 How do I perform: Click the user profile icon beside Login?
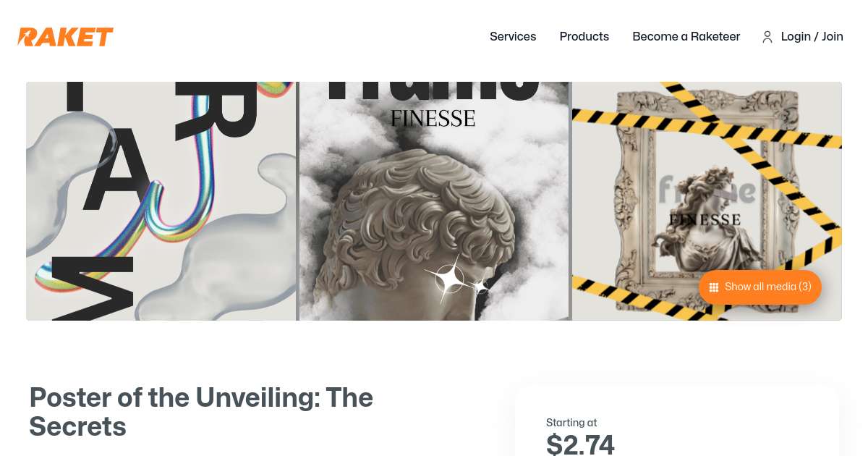coord(767,37)
